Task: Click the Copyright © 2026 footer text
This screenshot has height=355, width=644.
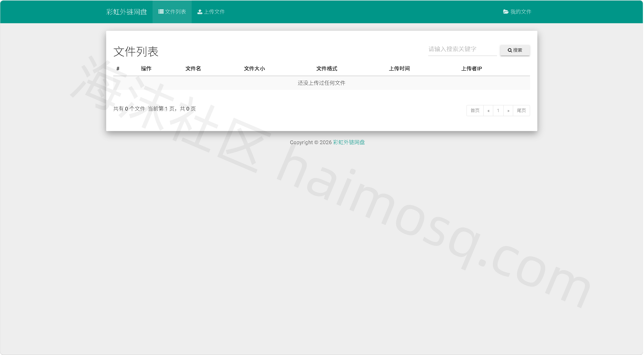Action: 311,142
